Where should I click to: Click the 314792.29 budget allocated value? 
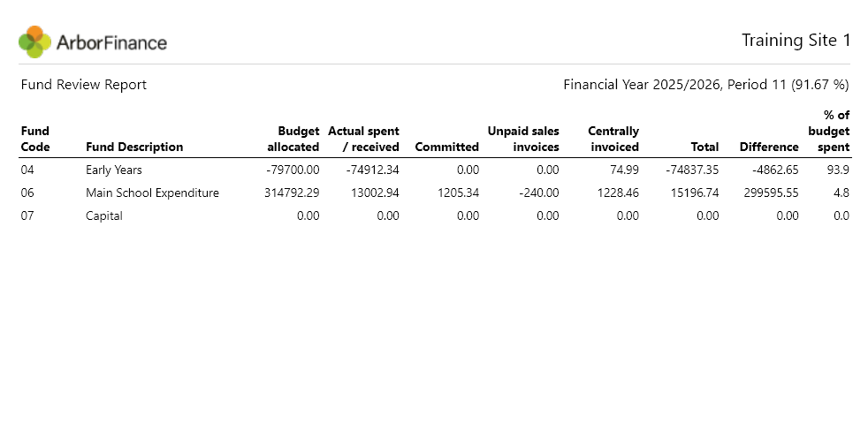292,193
